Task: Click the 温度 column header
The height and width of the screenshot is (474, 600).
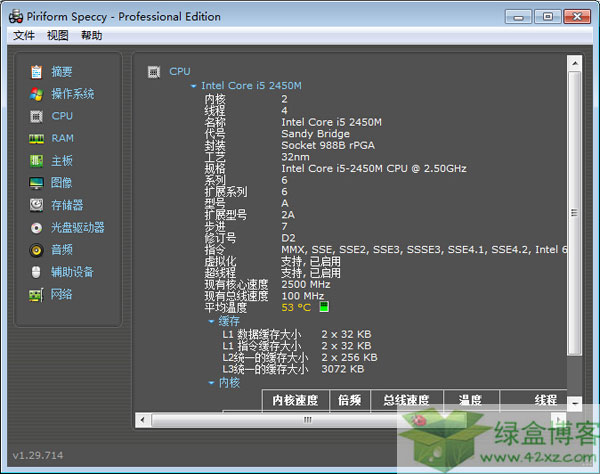Action: point(471,400)
